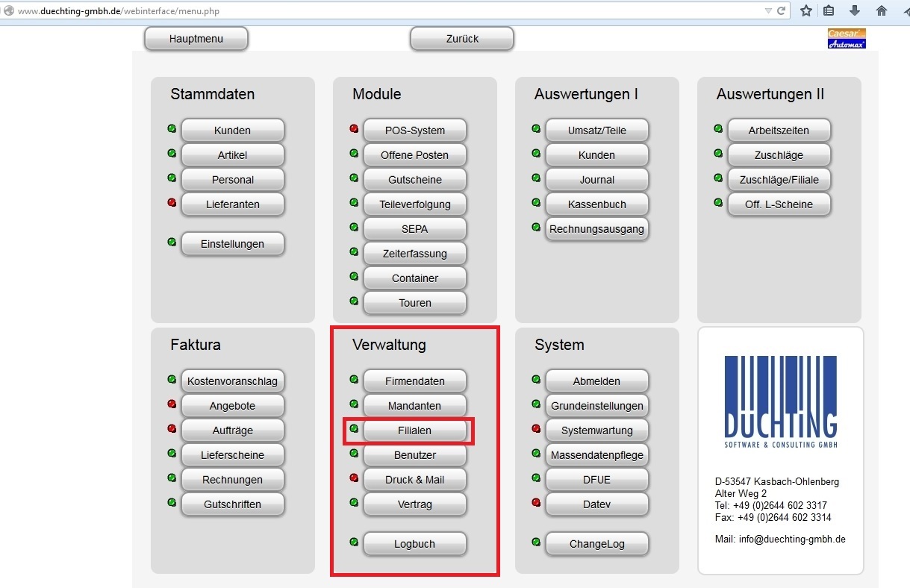Open the Vertrag button

point(414,504)
